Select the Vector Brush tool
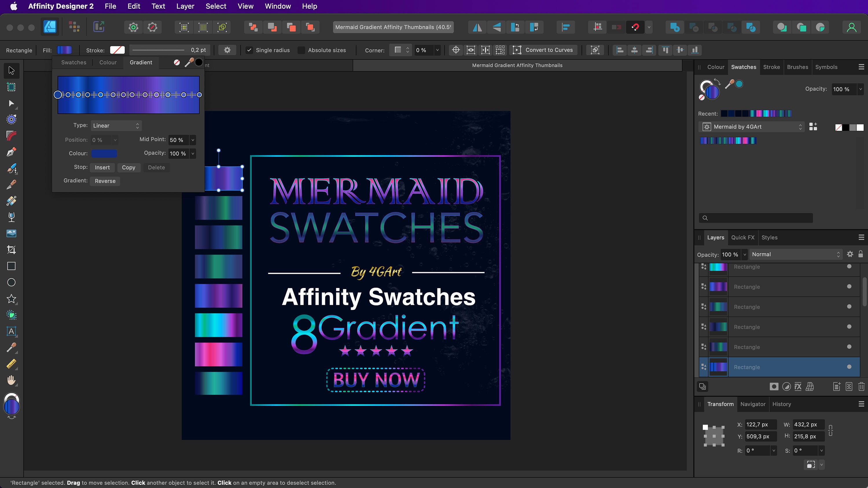Screen dimensions: 868x488 (11, 169)
